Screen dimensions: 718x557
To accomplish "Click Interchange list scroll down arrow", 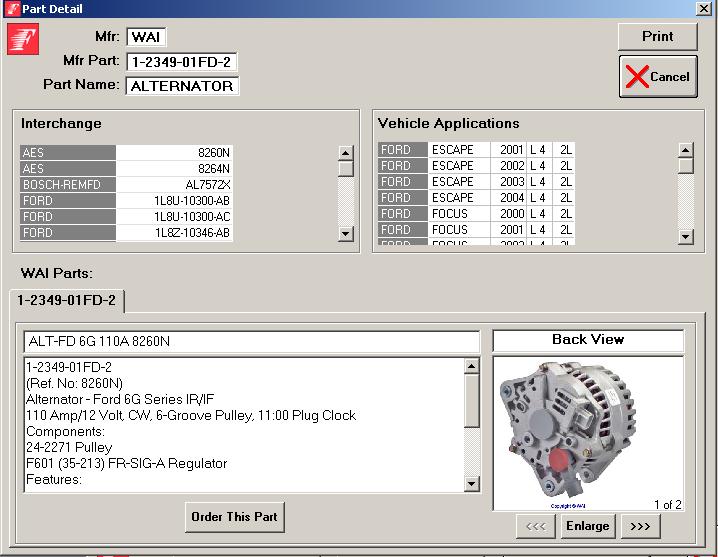I will (x=346, y=234).
